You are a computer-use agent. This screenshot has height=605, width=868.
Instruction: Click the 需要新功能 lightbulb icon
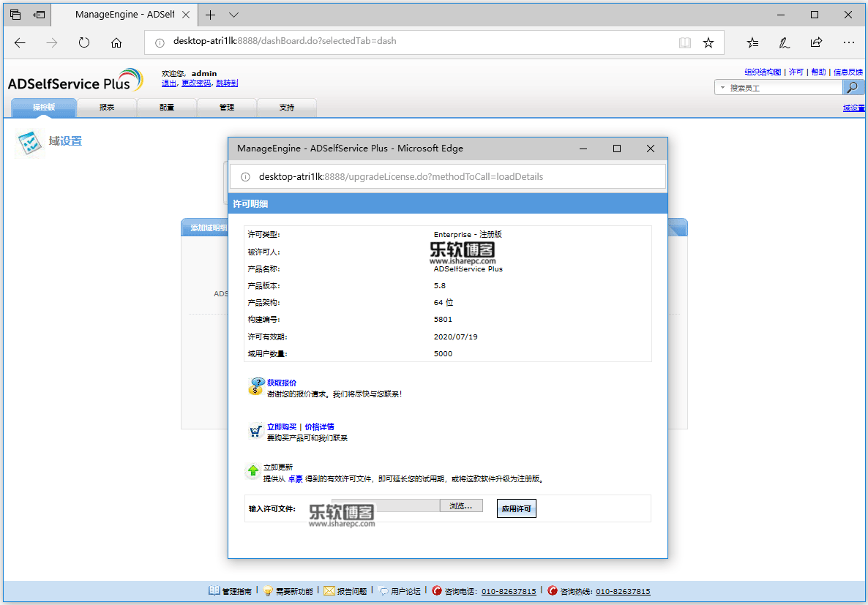click(268, 590)
